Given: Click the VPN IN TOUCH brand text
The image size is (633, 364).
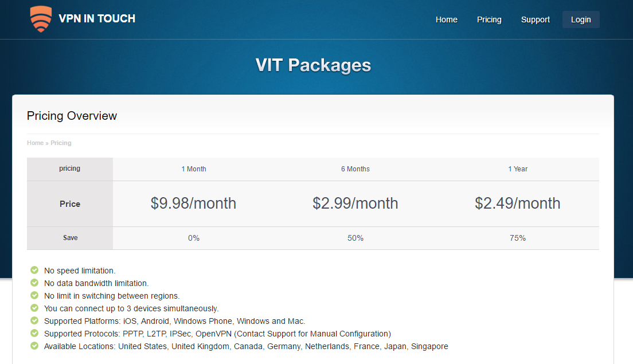Looking at the screenshot, I should [x=97, y=18].
